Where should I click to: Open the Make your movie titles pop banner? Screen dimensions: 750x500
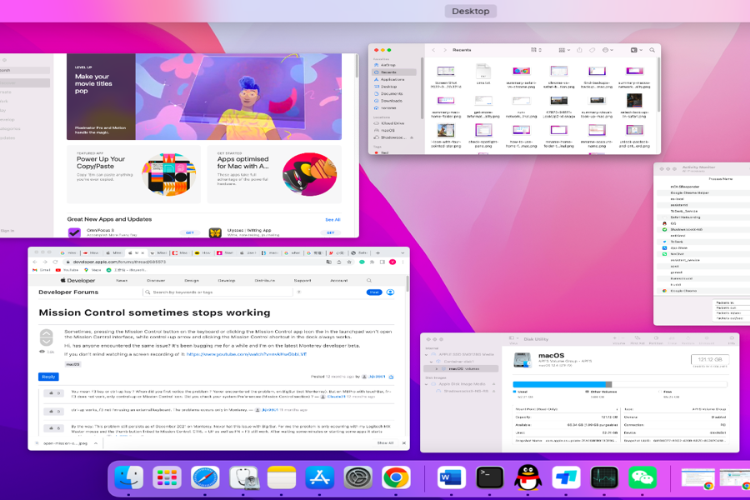tap(204, 97)
